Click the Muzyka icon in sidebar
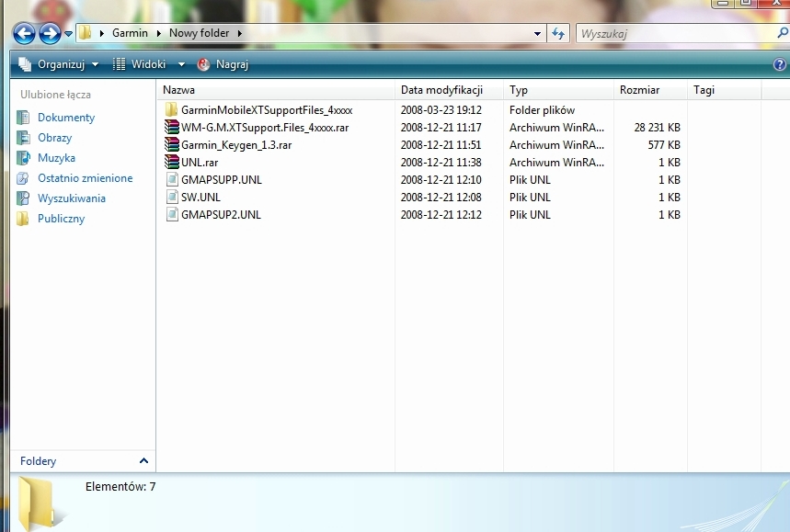 click(x=23, y=157)
